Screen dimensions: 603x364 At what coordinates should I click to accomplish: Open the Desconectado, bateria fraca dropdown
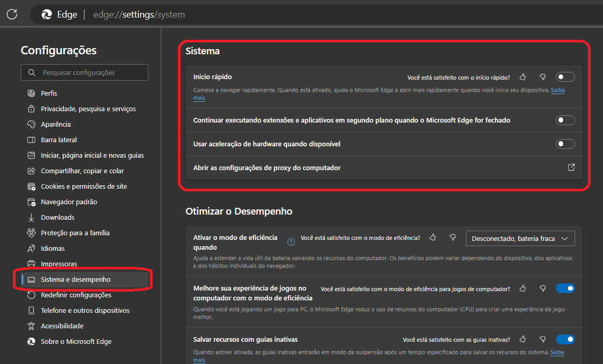520,238
